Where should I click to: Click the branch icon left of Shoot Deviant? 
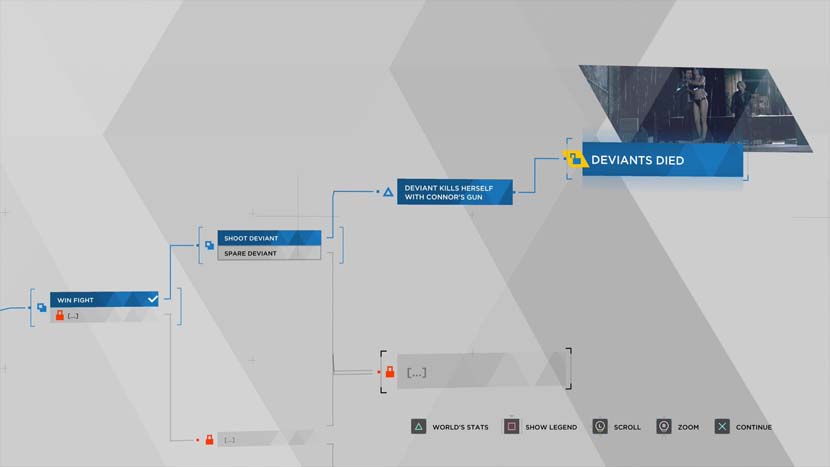(209, 245)
